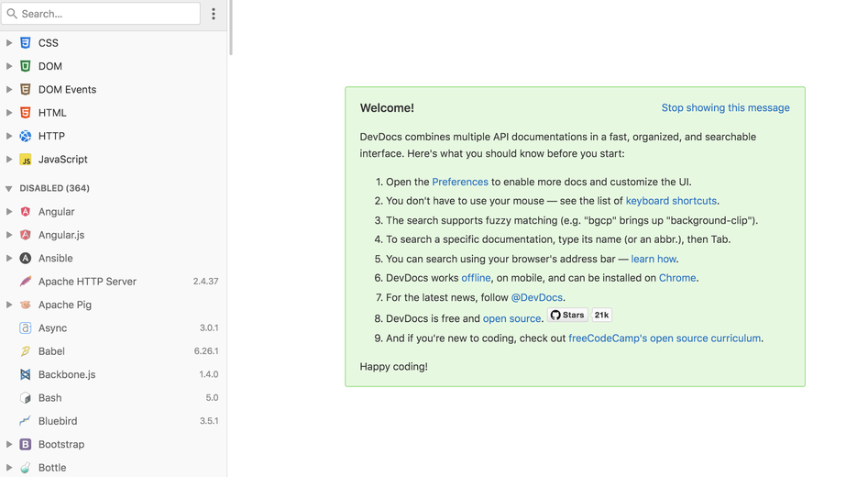868x477 pixels.
Task: Click the Backbone.js logo icon
Action: (26, 374)
